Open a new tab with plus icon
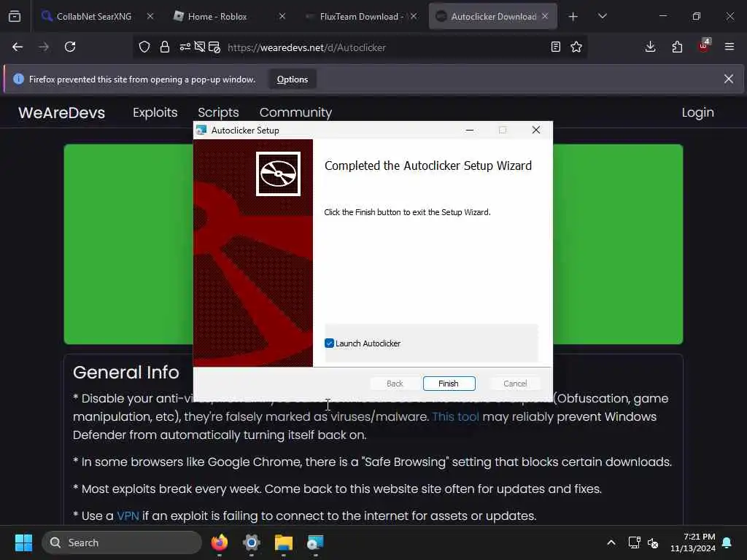Screen dimensions: 747x560 pyautogui.click(x=573, y=17)
